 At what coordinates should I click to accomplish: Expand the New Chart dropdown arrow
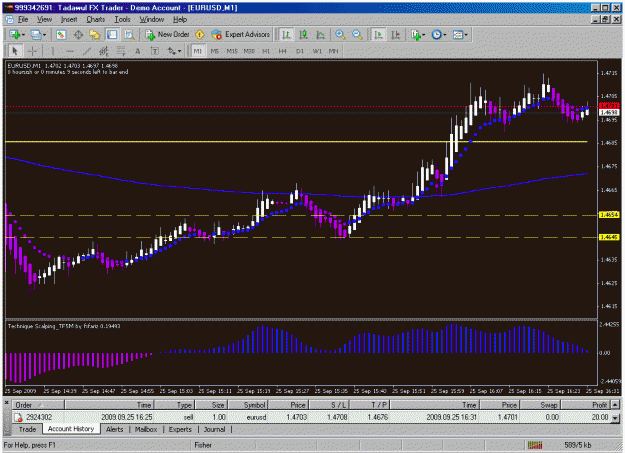tap(23, 35)
